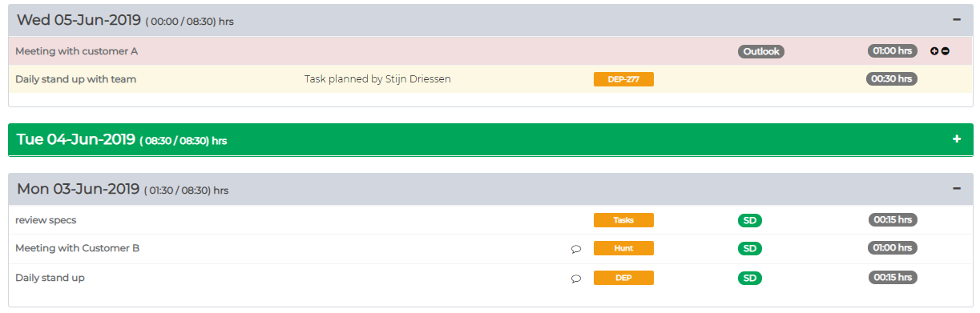
Task: Click 01:00 hrs badge for Meeting with customer A
Action: click(893, 50)
